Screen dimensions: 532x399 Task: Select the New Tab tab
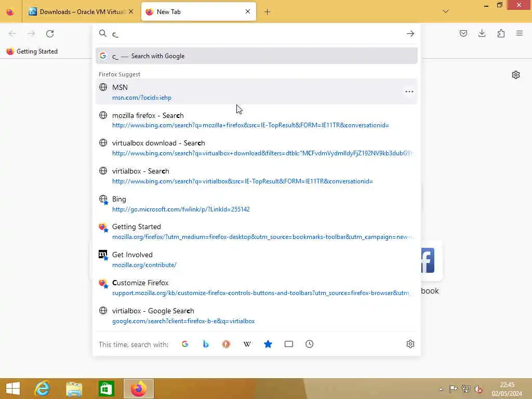coord(198,12)
